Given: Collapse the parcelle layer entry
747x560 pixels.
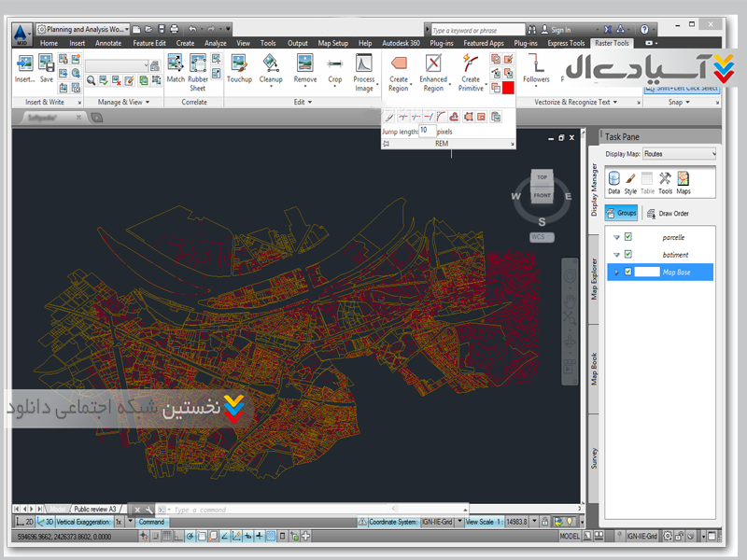Looking at the screenshot, I should [x=615, y=237].
